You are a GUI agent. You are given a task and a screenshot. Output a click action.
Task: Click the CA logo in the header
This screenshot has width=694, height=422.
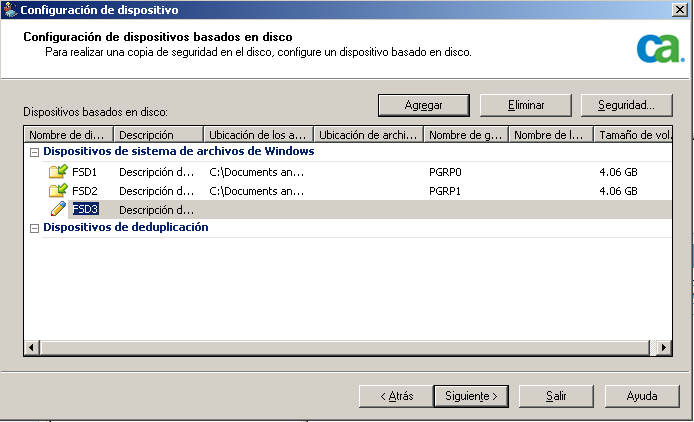click(x=660, y=49)
